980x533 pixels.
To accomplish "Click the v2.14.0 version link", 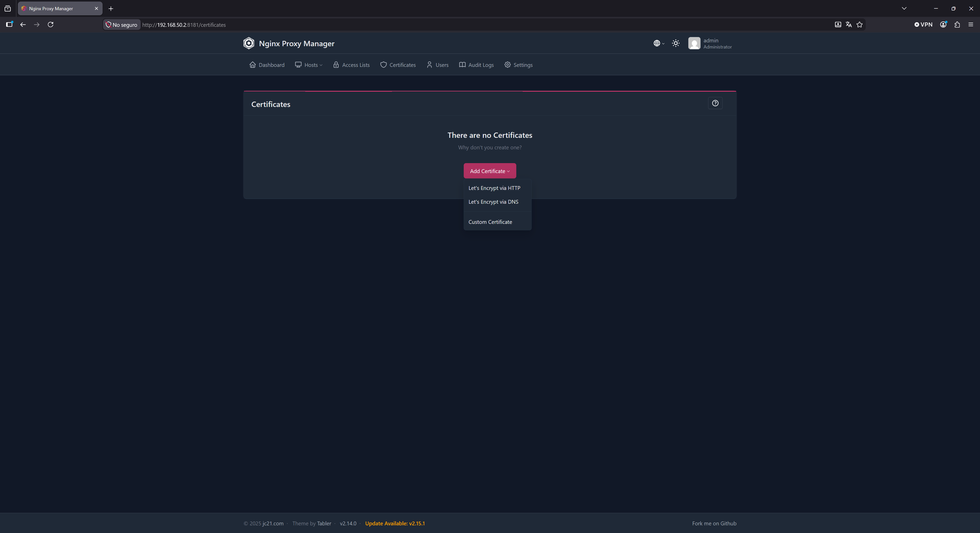I will 348,524.
